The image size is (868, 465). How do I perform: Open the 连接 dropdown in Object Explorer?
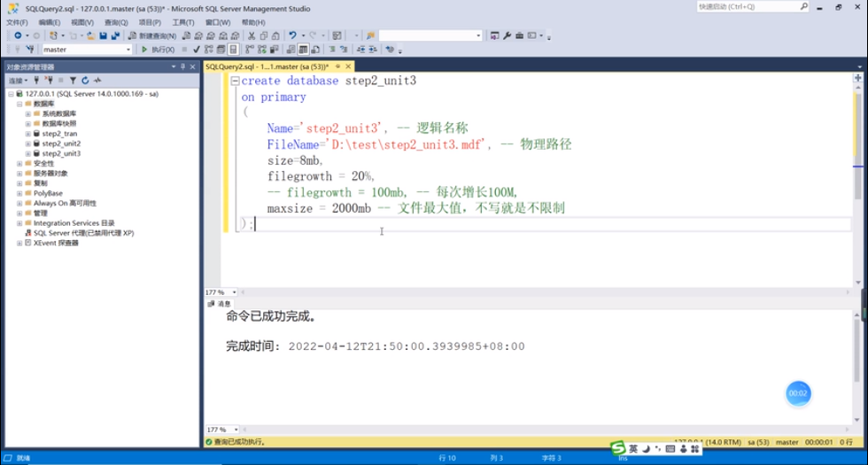point(18,81)
